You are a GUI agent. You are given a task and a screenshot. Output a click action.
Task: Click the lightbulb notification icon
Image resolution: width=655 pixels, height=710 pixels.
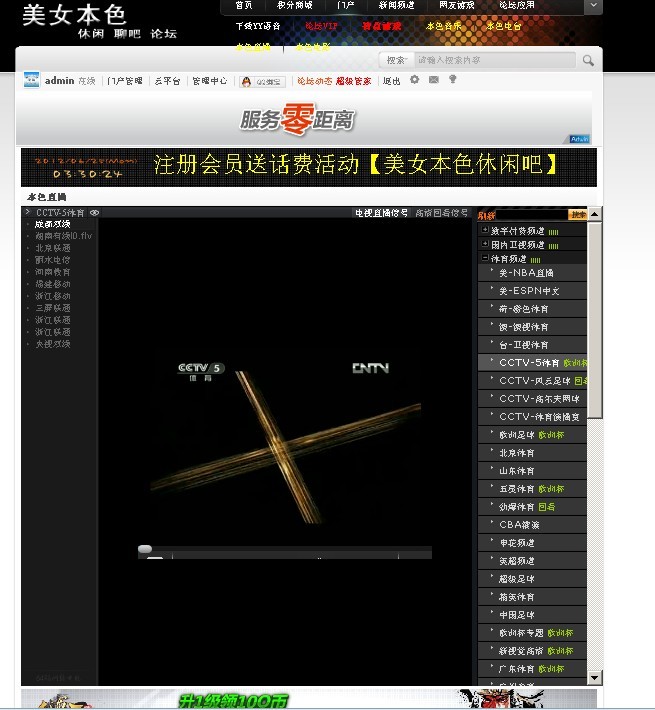tap(452, 80)
